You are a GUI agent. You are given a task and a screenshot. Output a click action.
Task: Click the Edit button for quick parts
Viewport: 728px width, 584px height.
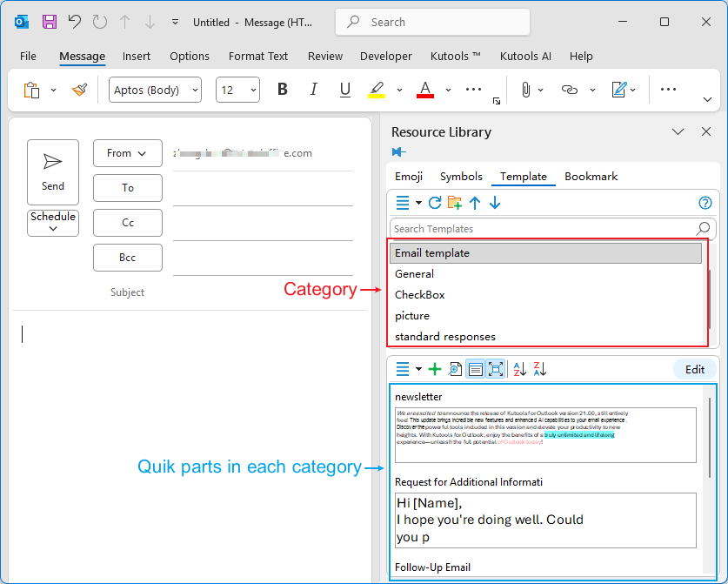tap(694, 369)
